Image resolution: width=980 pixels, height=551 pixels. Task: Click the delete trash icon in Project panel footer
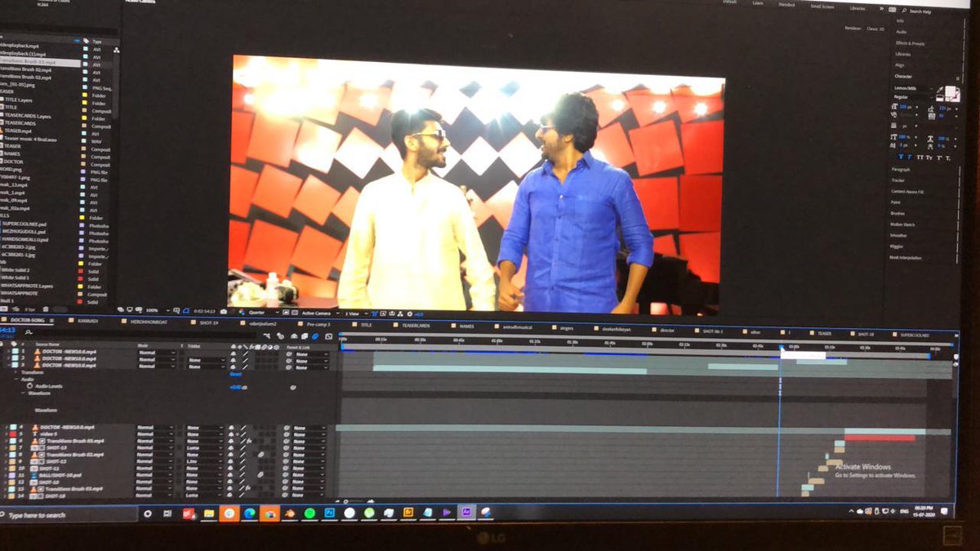45,309
